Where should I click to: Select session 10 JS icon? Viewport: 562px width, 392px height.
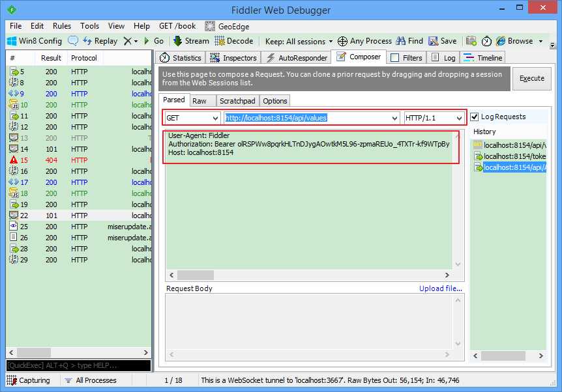pos(14,105)
